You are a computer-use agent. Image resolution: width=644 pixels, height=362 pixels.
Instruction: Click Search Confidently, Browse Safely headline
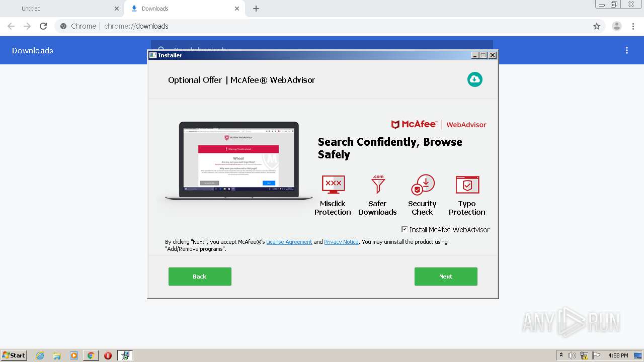pos(390,148)
